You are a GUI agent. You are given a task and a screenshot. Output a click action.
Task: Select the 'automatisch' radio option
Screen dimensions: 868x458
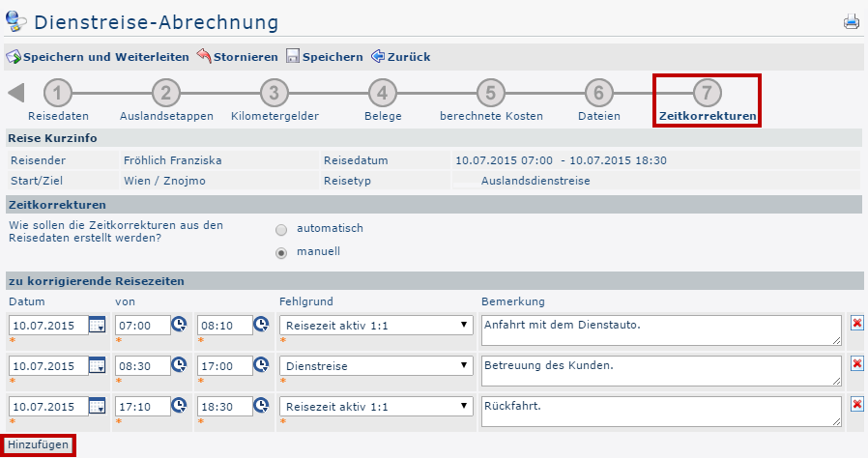pos(281,230)
